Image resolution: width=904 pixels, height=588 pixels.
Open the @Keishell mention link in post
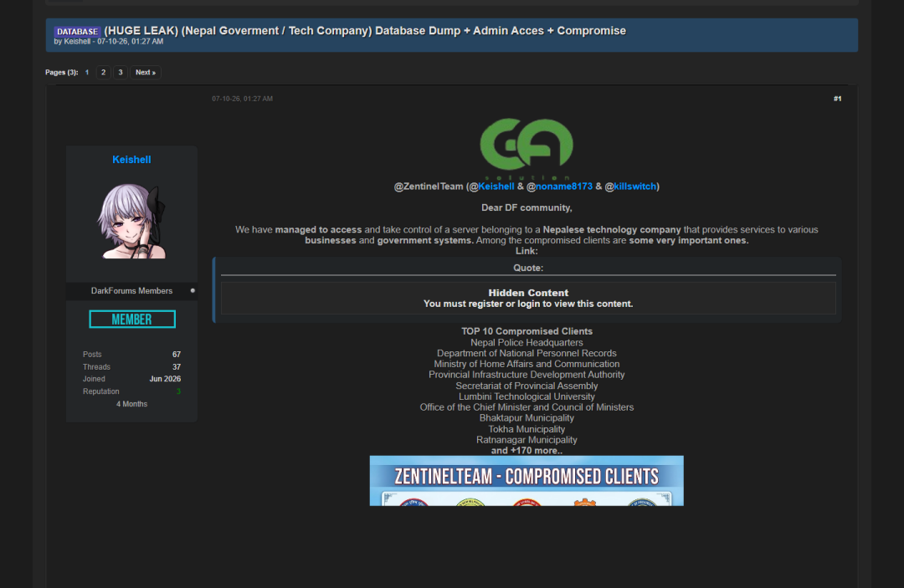tap(496, 187)
